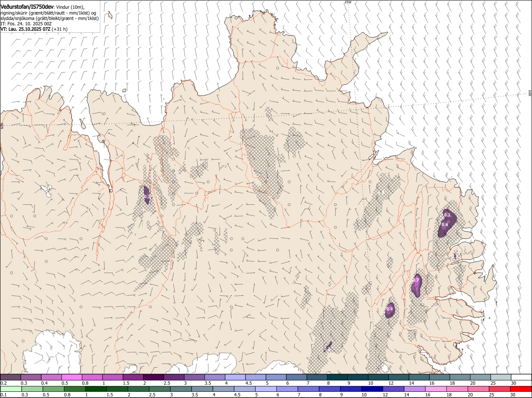Select the light pink swatch between 16 and 18, bottom row
The image size is (532, 398).
(436, 389)
